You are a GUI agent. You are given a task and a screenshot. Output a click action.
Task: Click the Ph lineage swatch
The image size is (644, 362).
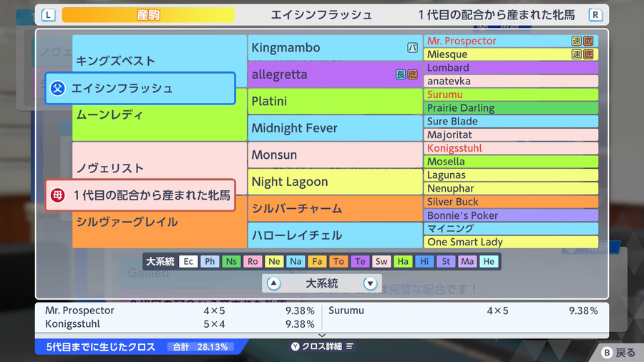click(x=210, y=261)
